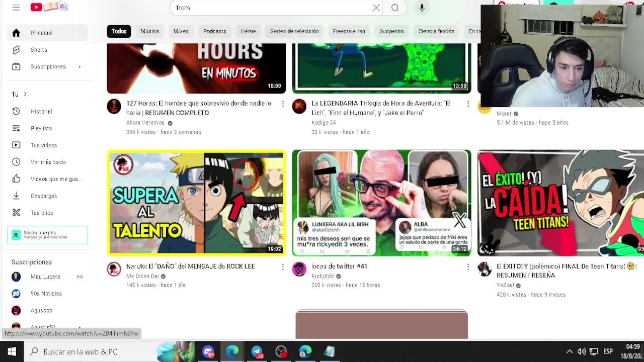Click YeZos! channel avatar
The image size is (644, 362).
(484, 269)
